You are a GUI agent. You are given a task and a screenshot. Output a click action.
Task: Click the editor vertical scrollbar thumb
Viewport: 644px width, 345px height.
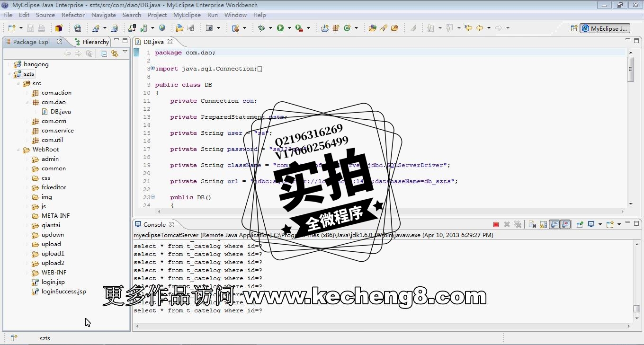pyautogui.click(x=630, y=69)
